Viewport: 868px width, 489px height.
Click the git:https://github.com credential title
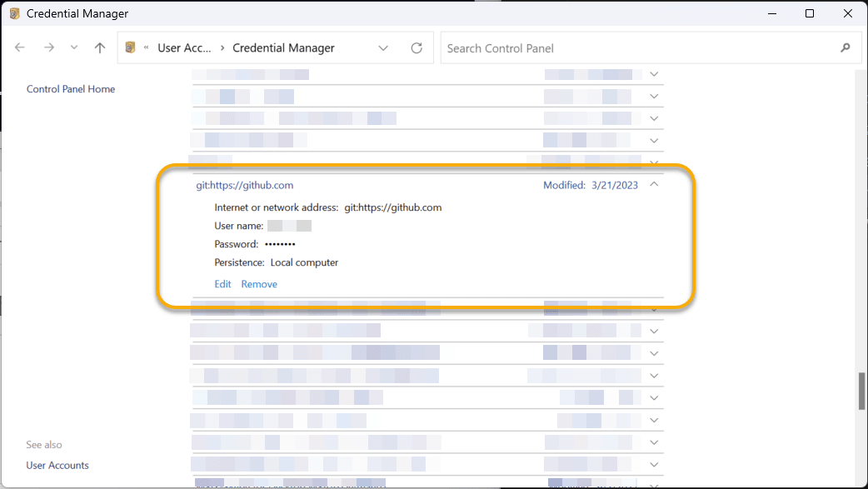(x=245, y=186)
